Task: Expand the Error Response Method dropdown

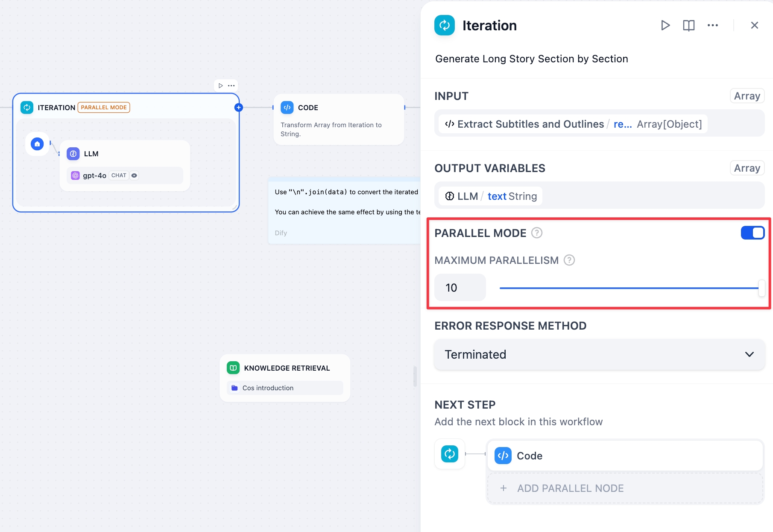Action: [x=599, y=354]
